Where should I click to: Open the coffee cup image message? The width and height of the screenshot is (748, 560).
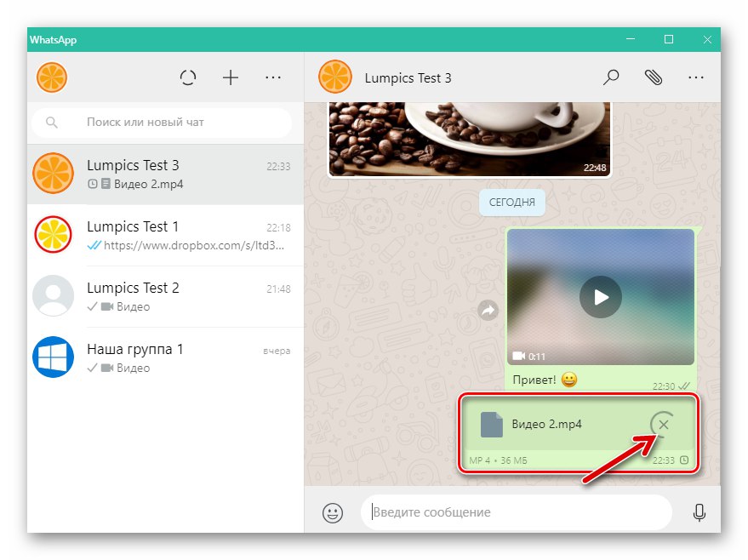click(470, 139)
